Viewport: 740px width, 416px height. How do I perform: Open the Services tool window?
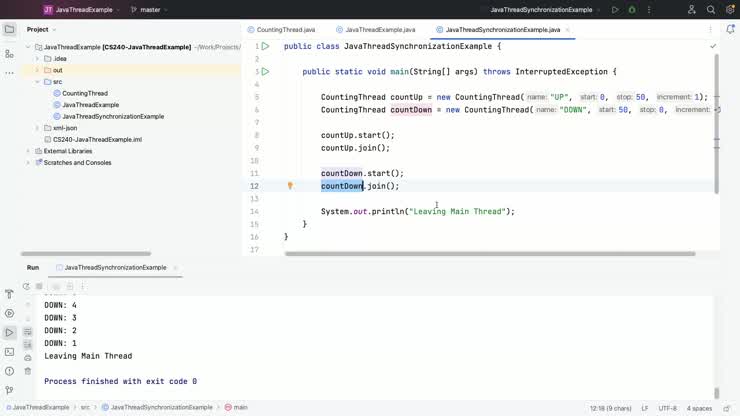click(x=9, y=314)
